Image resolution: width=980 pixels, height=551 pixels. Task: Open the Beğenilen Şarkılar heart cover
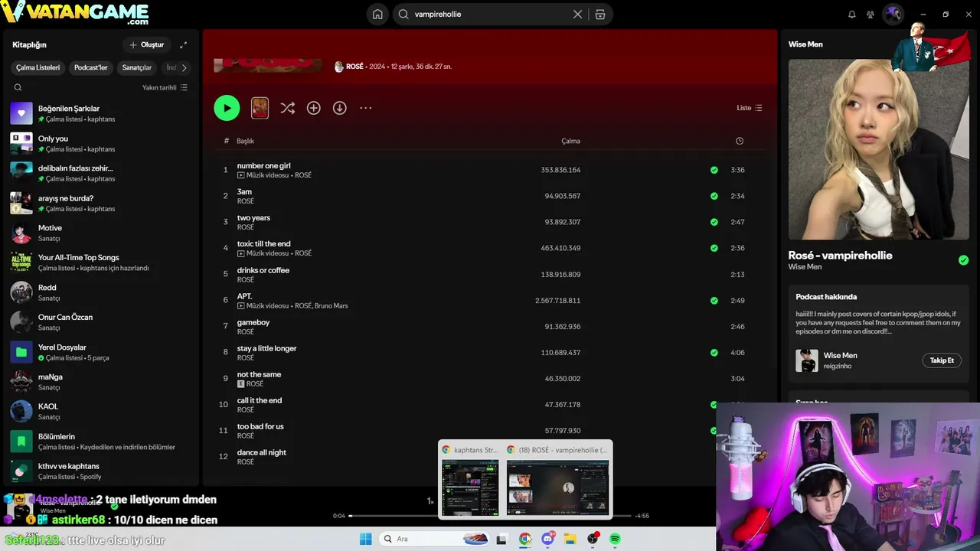click(21, 113)
